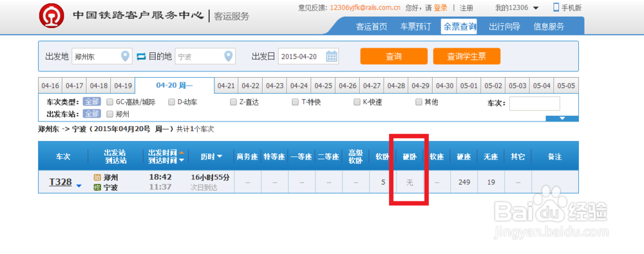Check the 郑州 departure station box
The height and width of the screenshot is (254, 644).
coord(109,114)
